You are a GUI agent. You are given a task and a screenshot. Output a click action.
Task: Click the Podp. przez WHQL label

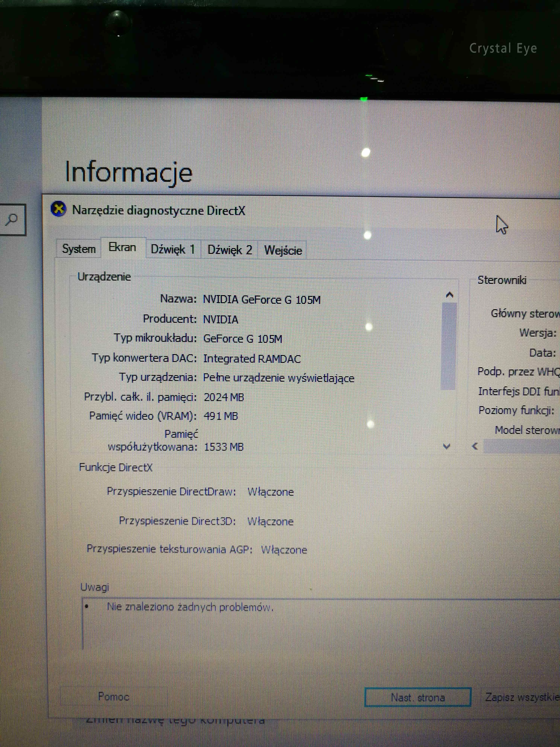click(518, 372)
